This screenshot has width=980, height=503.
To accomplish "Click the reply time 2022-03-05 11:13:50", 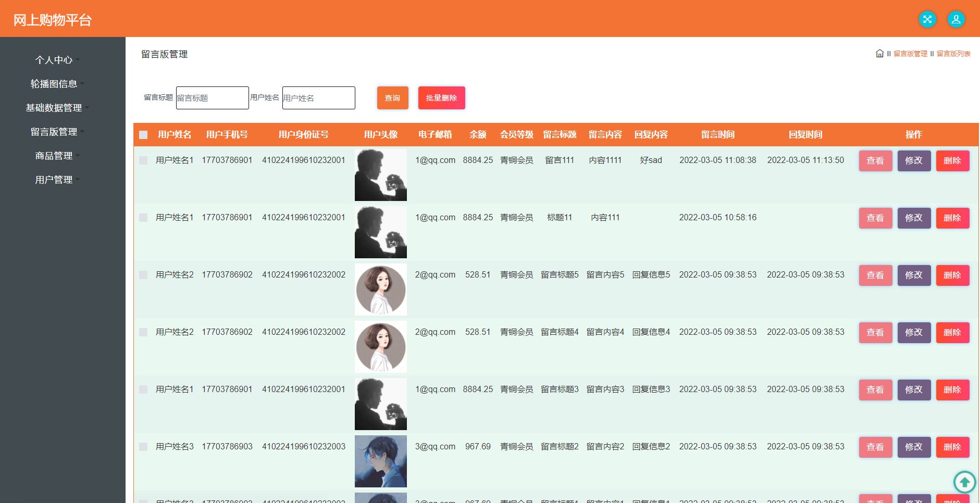I will tap(805, 160).
